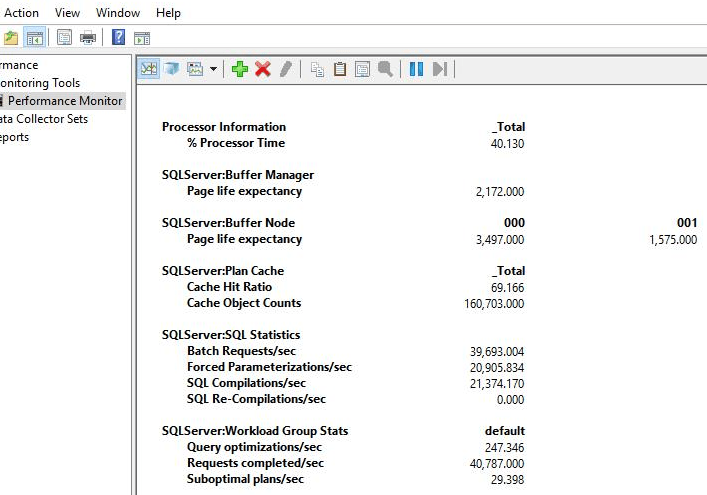Click the Update Data step icon
Viewport: 707px width, 495px height.
(x=440, y=69)
